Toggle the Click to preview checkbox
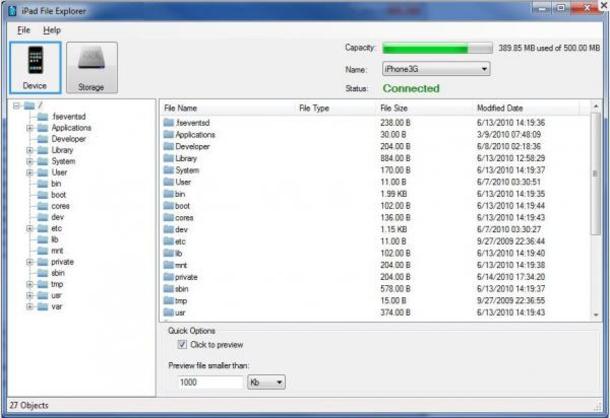Screen dimensions: 610x418 point(182,344)
